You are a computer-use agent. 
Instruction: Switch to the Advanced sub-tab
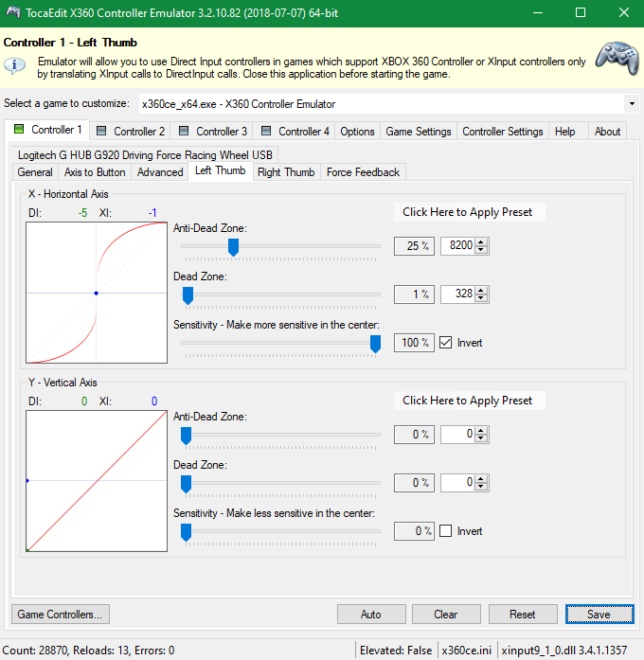tap(160, 172)
